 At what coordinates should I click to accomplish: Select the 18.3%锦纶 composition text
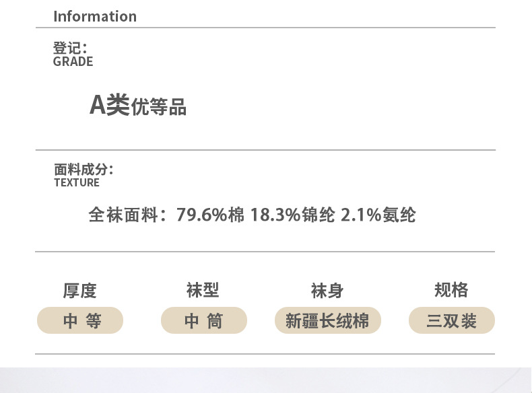click(x=292, y=215)
